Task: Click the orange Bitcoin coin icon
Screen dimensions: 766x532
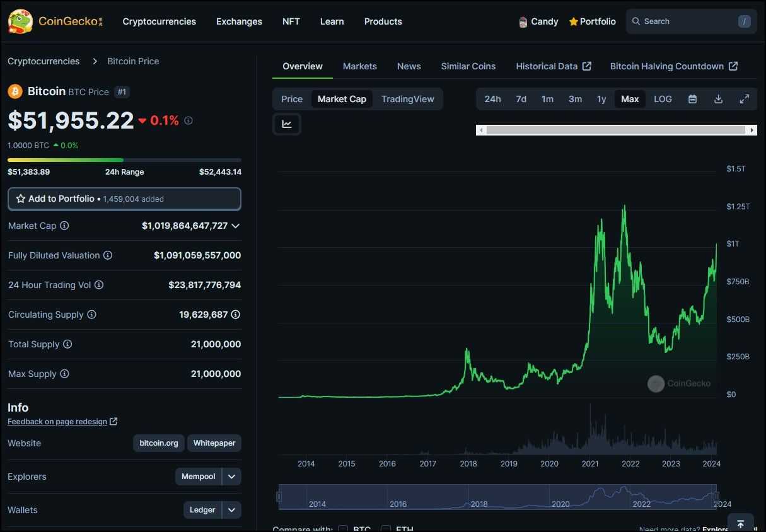Action: click(15, 91)
